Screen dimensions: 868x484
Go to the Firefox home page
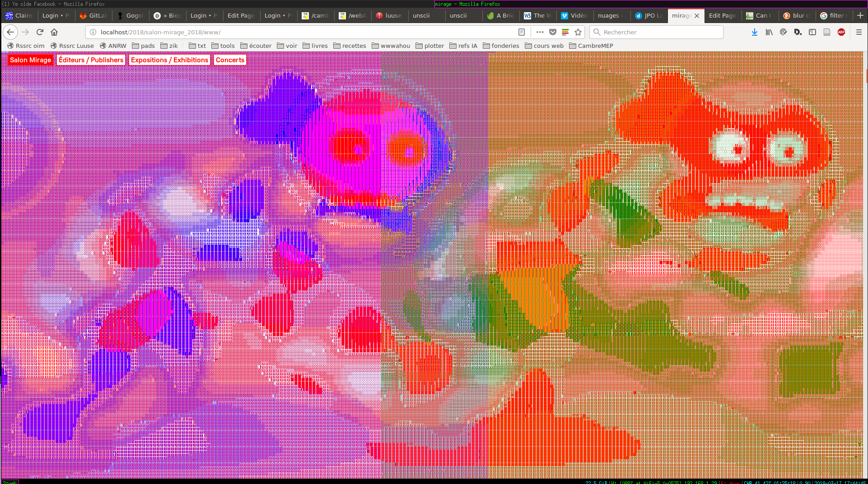54,32
